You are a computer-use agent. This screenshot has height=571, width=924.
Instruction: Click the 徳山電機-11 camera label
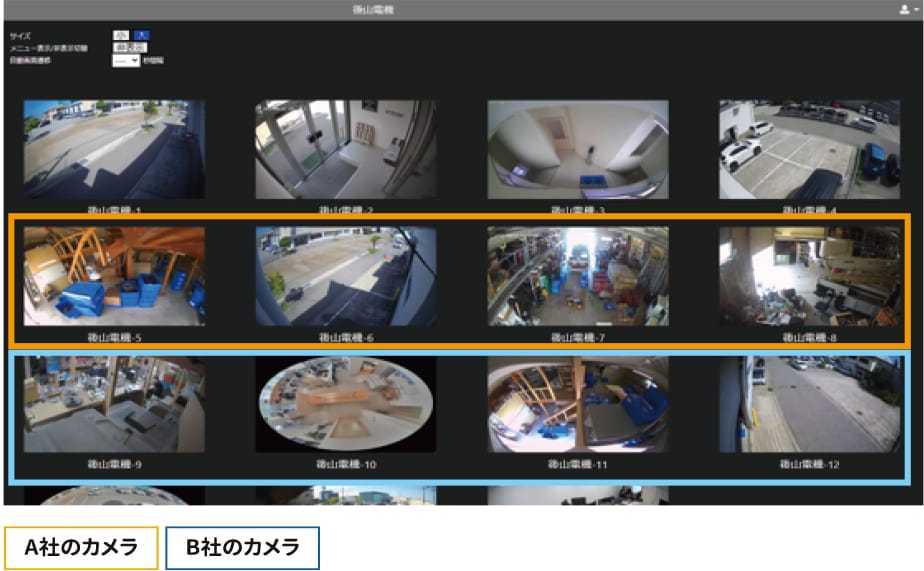point(578,464)
